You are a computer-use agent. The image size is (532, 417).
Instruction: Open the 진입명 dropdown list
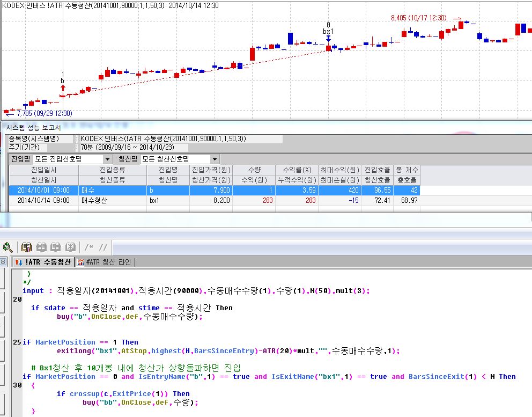(107, 159)
